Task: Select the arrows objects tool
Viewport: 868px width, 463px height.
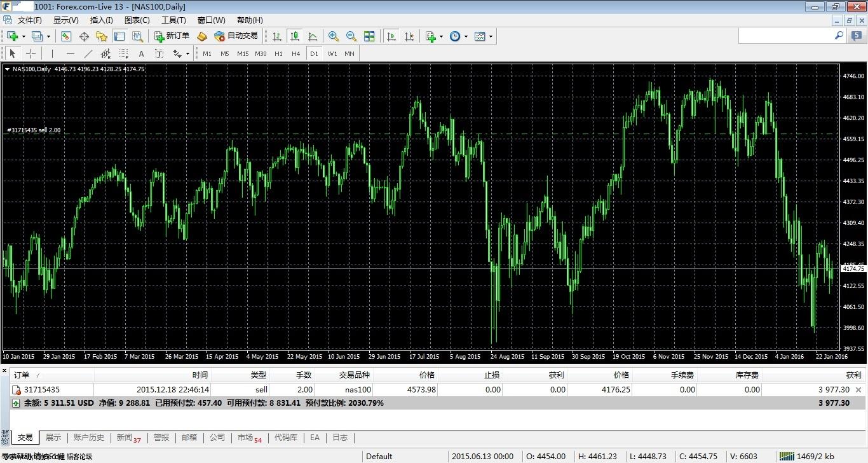Action: [x=177, y=53]
